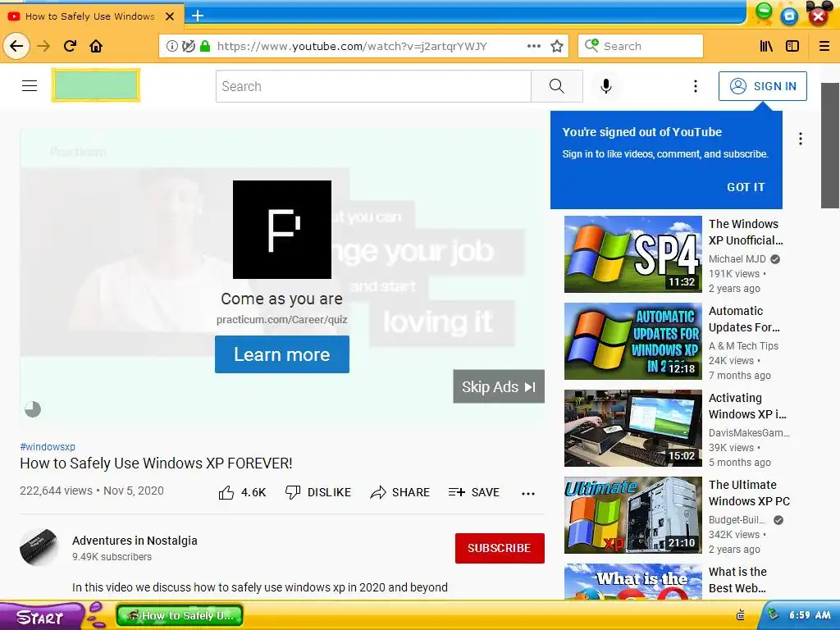Go back with the browser back arrow
Image resolution: width=840 pixels, height=630 pixels.
(16, 46)
